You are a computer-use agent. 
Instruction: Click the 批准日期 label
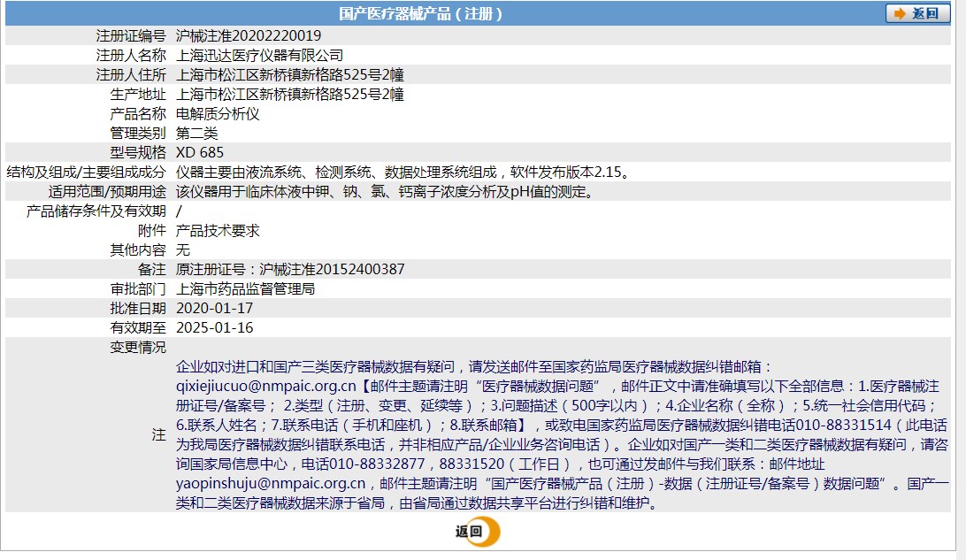click(x=138, y=308)
